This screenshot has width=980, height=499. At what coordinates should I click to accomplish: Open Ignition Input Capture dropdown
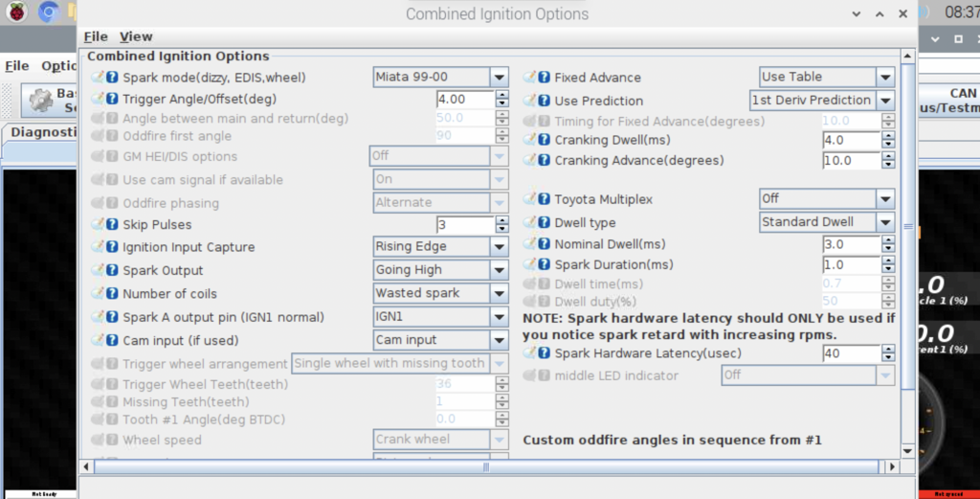[440, 246]
